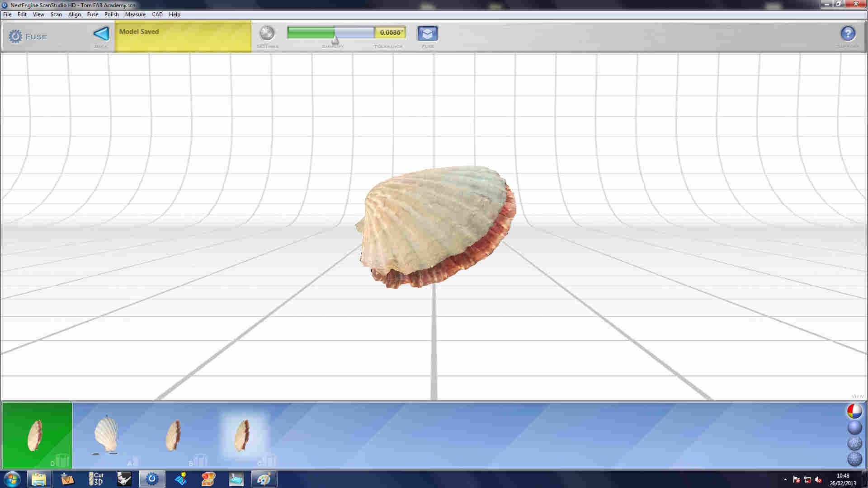Select the color textured sphere view
Image resolution: width=868 pixels, height=488 pixels.
click(x=854, y=411)
